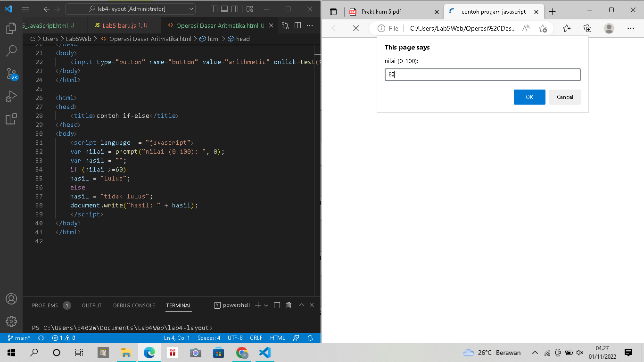Image resolution: width=644 pixels, height=362 pixels.
Task: Open Source Control showing 23 changes
Action: pyautogui.click(x=10, y=74)
